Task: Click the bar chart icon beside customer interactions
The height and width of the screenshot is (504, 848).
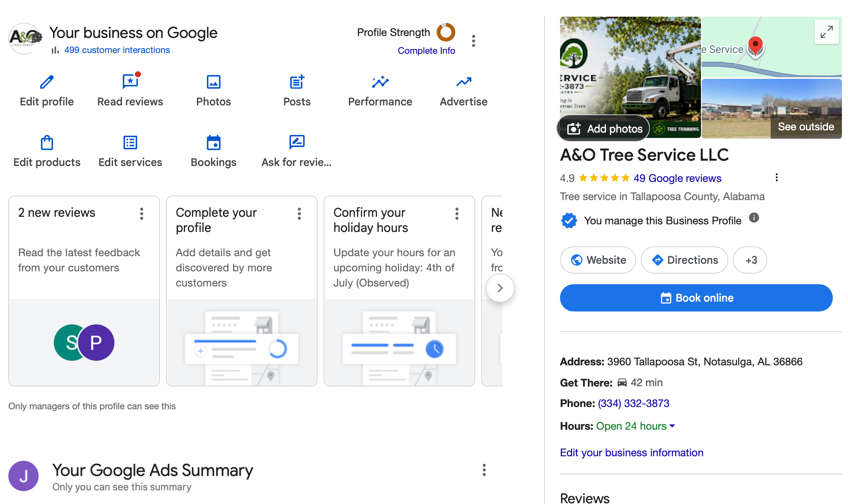Action: point(55,50)
